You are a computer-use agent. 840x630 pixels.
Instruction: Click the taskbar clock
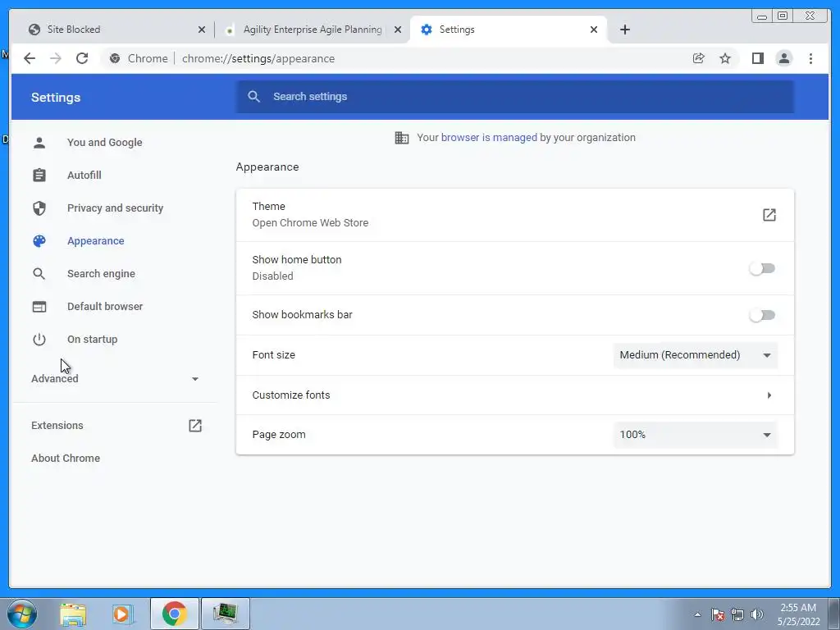tap(798, 614)
